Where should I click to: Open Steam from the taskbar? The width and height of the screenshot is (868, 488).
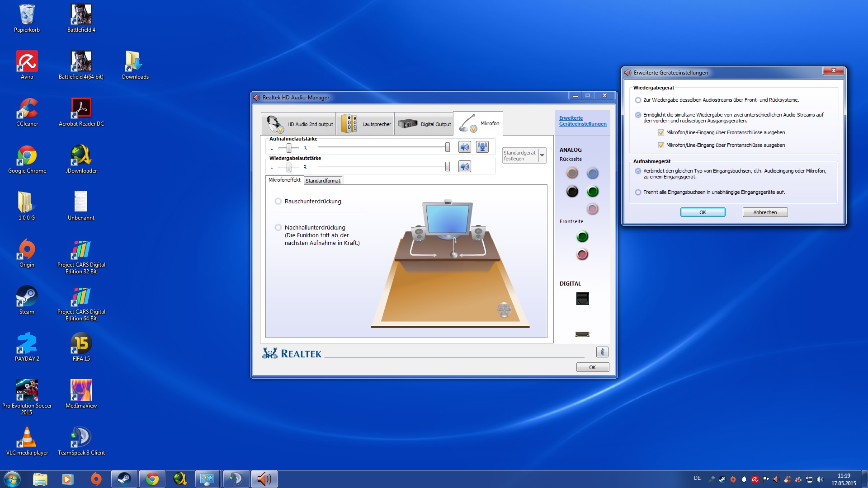point(124,479)
